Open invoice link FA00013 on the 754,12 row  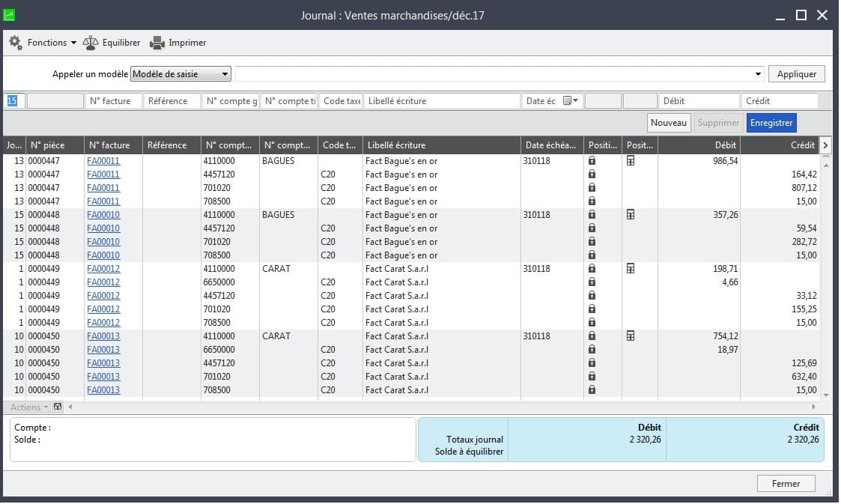pyautogui.click(x=103, y=336)
